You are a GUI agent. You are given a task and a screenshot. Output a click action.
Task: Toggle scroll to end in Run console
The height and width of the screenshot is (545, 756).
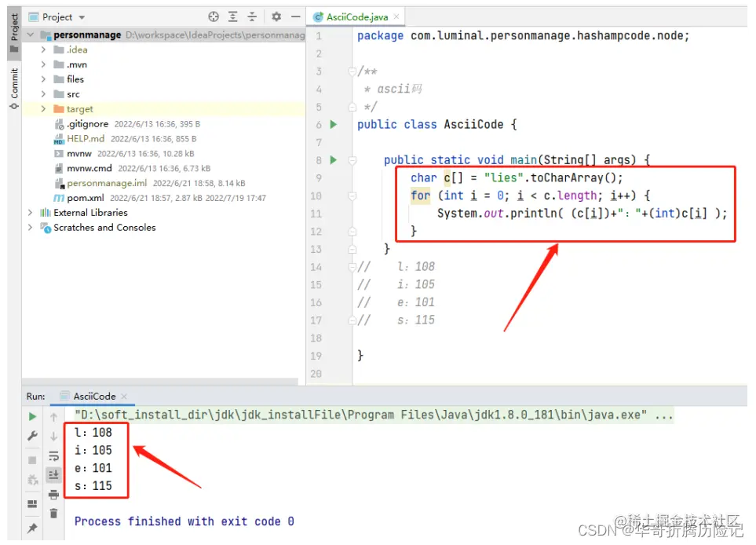[53, 475]
